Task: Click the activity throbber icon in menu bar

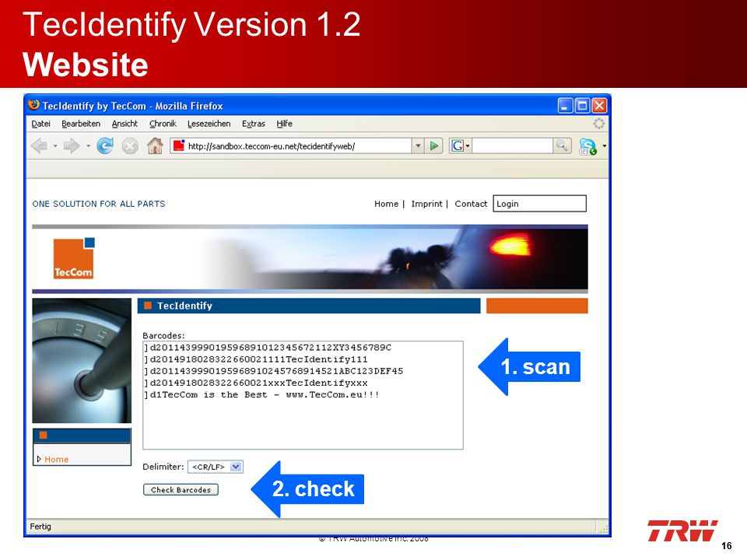Action: coord(599,124)
